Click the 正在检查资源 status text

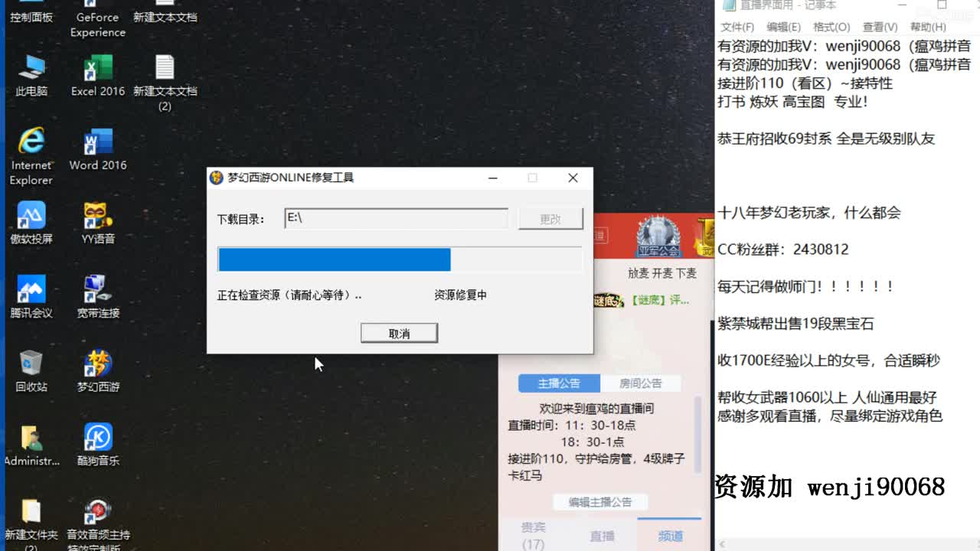coord(289,295)
